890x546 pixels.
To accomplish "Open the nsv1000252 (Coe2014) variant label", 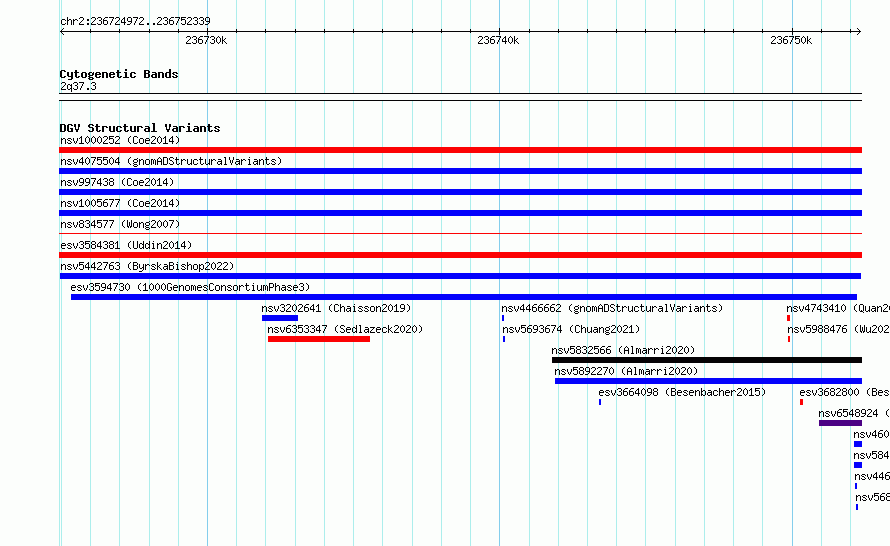I will (x=120, y=140).
